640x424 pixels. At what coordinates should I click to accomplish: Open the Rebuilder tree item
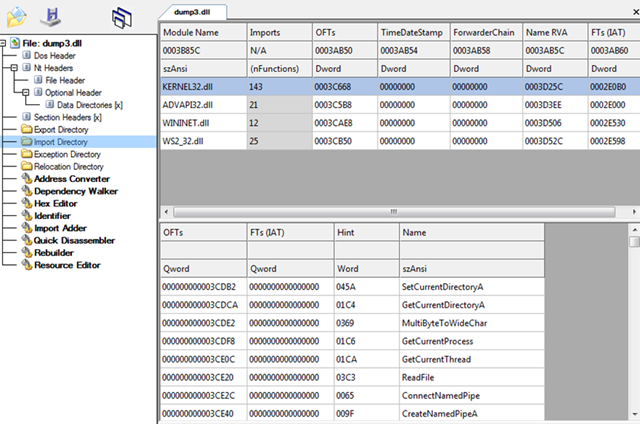click(54, 253)
